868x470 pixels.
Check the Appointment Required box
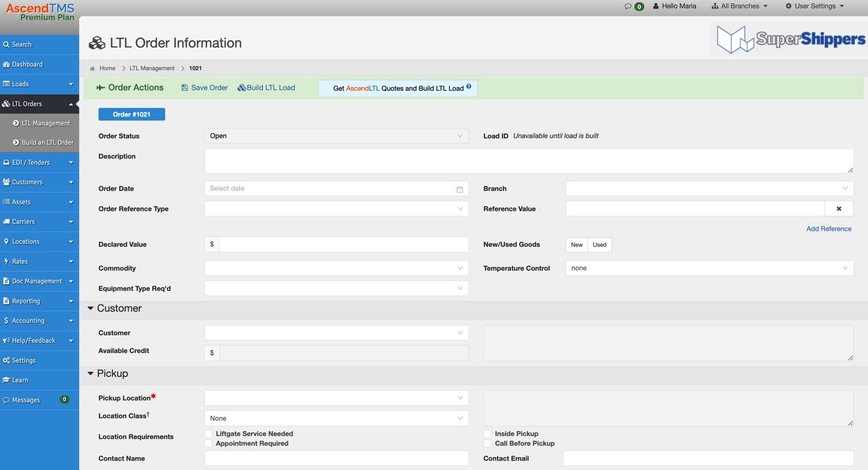click(208, 443)
